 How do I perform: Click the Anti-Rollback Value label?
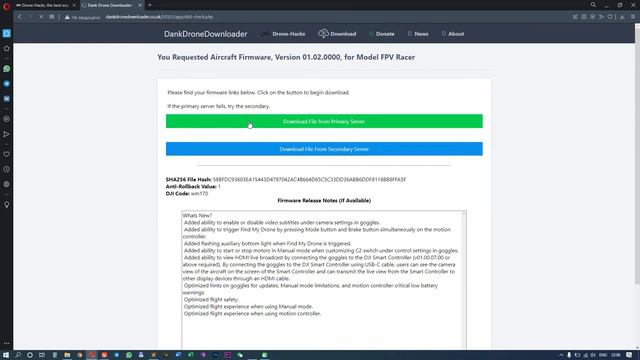[x=191, y=187]
